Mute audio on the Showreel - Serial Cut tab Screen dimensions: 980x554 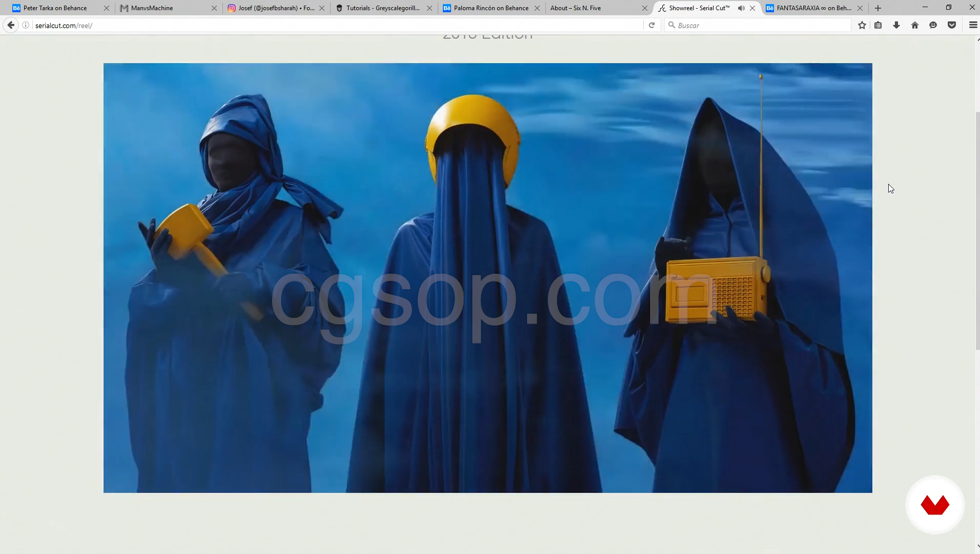point(741,8)
